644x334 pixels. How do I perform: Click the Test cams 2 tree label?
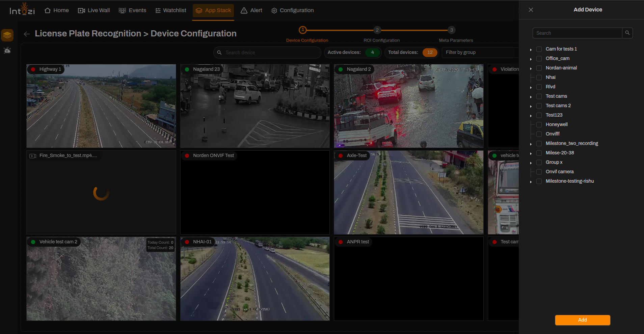558,105
